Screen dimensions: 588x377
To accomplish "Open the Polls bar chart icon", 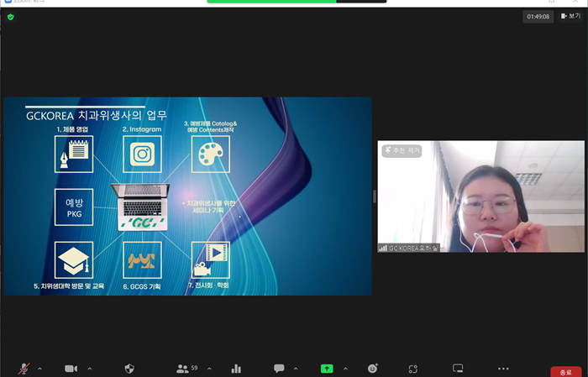I will point(236,369).
